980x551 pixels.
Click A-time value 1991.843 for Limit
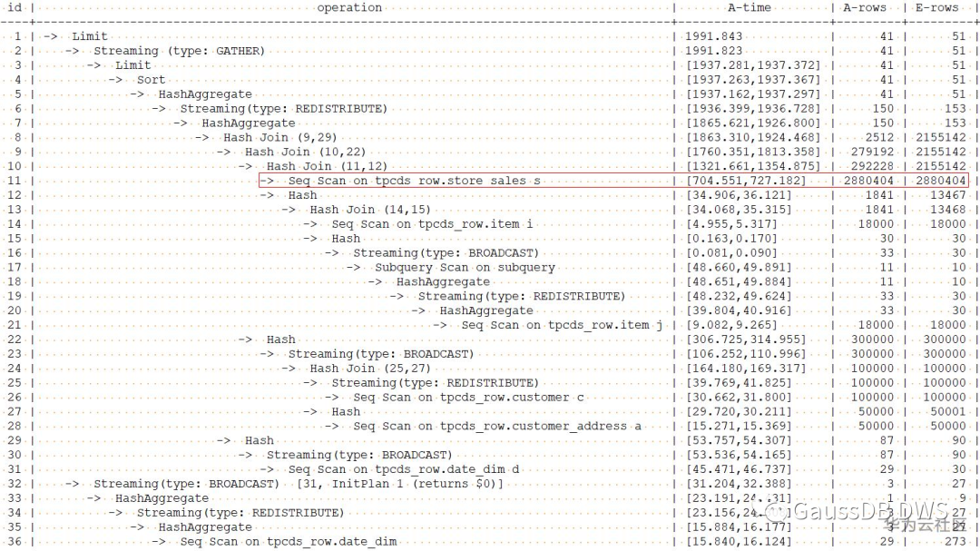[x=714, y=36]
